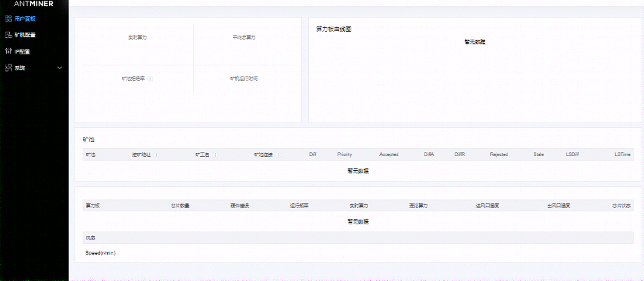Click the Accepted column header

coord(389,154)
